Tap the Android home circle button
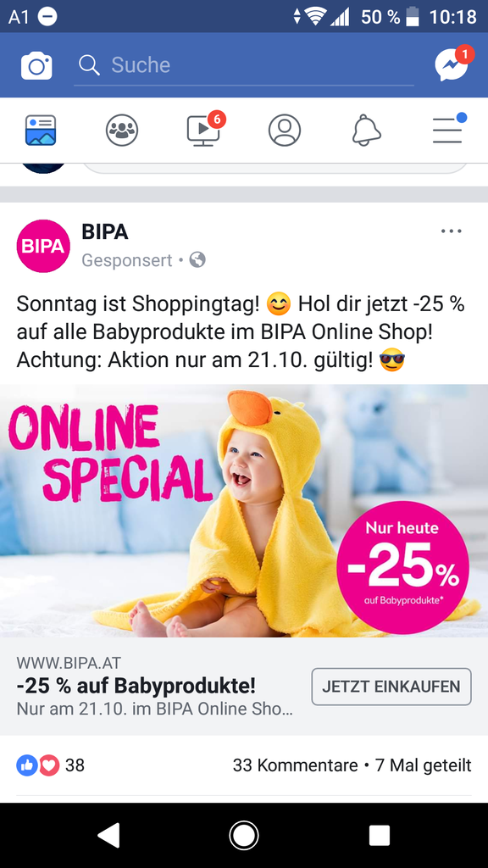This screenshot has width=488, height=868. [x=244, y=835]
